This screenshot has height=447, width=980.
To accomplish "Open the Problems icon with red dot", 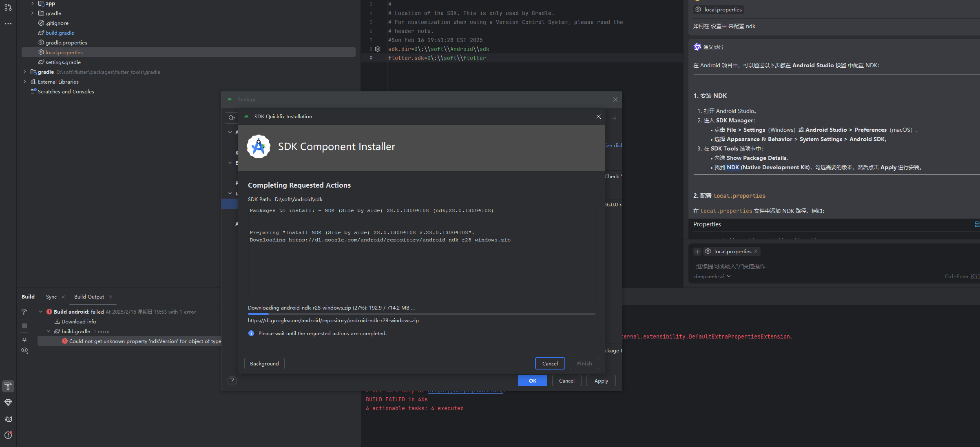I will pyautogui.click(x=8, y=435).
